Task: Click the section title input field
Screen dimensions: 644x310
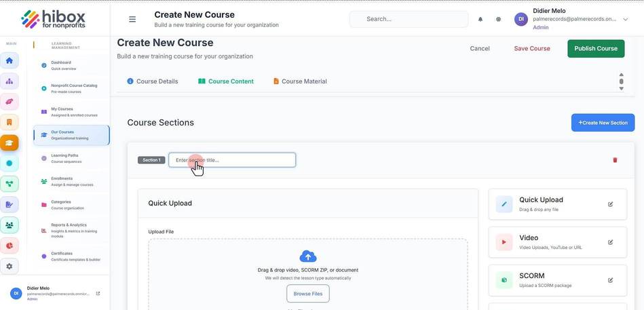Action: pos(232,160)
